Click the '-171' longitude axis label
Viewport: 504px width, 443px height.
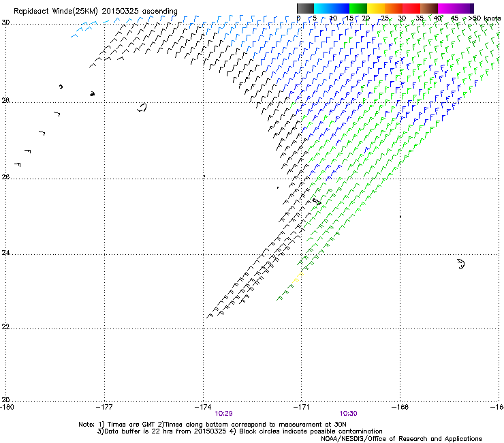point(302,407)
